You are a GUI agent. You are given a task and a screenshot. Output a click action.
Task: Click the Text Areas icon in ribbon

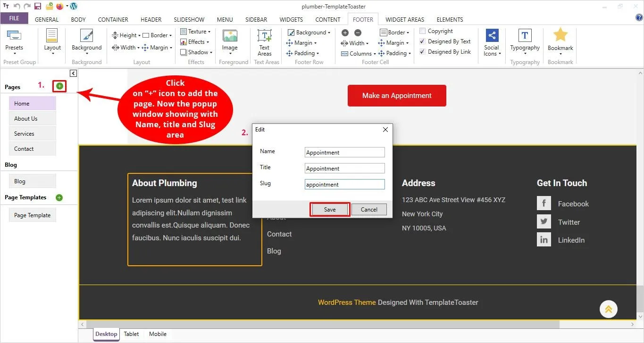point(264,37)
